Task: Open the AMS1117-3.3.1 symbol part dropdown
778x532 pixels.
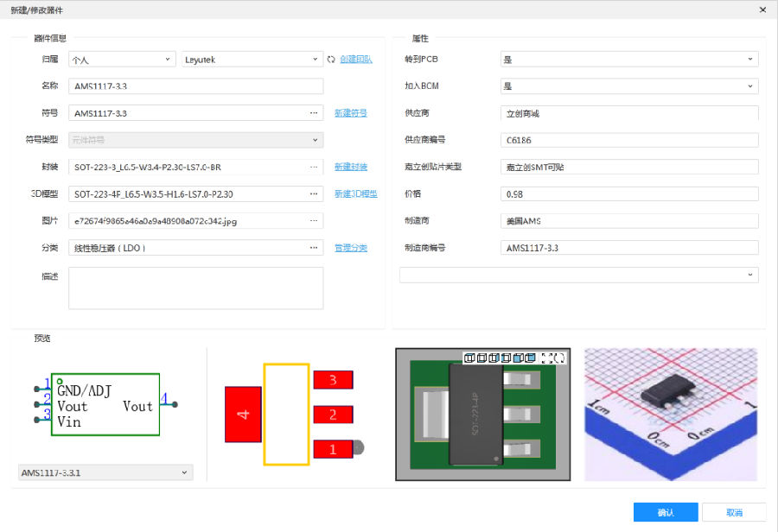Action: (x=105, y=472)
